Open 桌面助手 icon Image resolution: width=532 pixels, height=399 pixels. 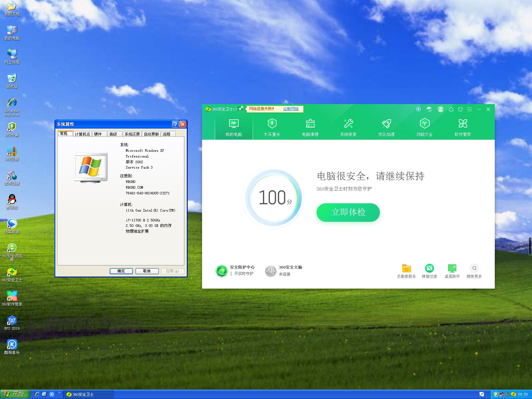[x=452, y=268]
